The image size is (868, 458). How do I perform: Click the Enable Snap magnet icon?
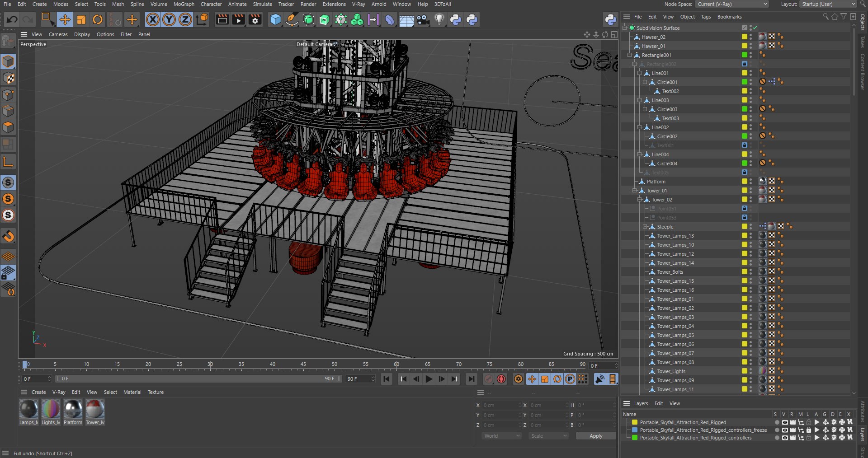(x=8, y=236)
